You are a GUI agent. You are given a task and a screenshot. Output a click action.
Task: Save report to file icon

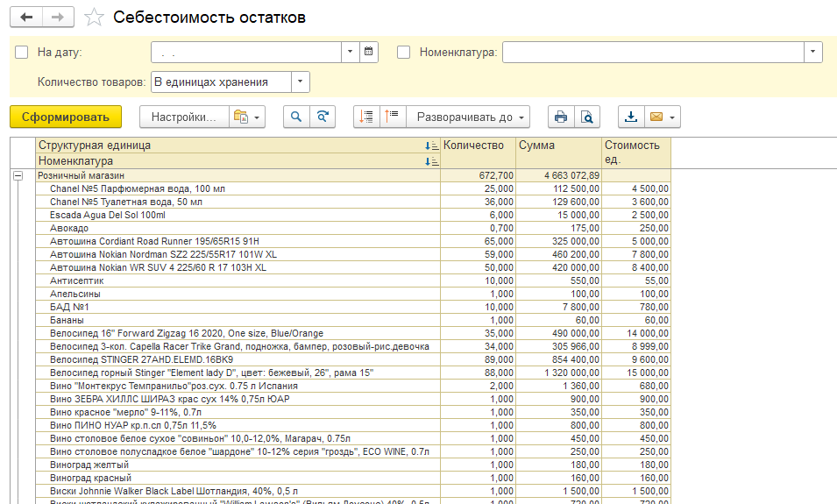pyautogui.click(x=631, y=117)
